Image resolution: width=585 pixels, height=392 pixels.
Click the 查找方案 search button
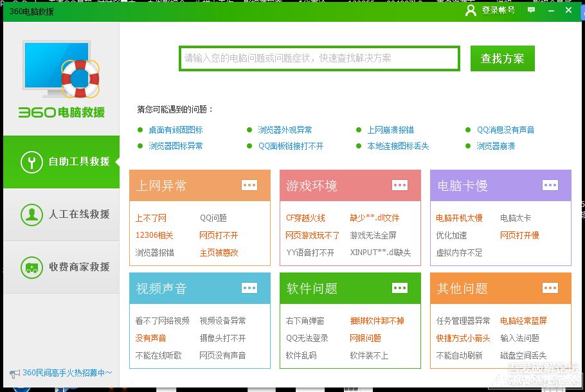pos(502,58)
